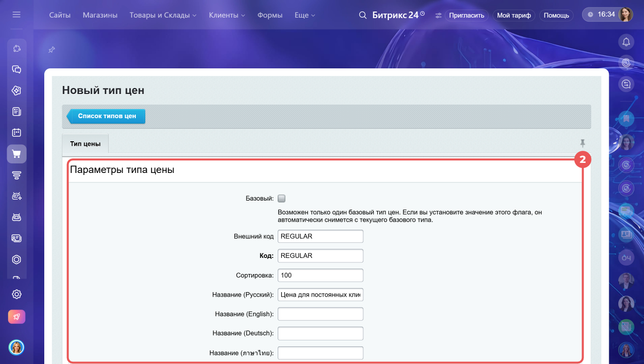
Task: Expand the Клиенты dropdown menu
Action: 226,15
